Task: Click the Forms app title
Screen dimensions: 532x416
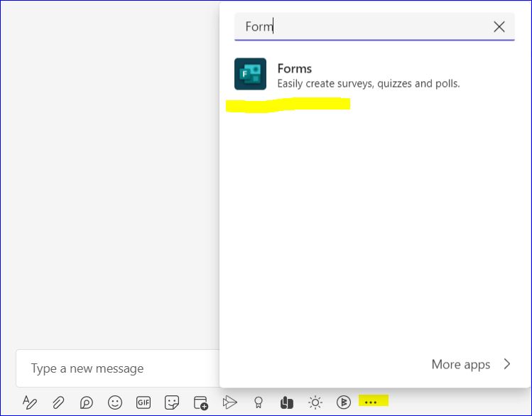Action: [x=295, y=68]
